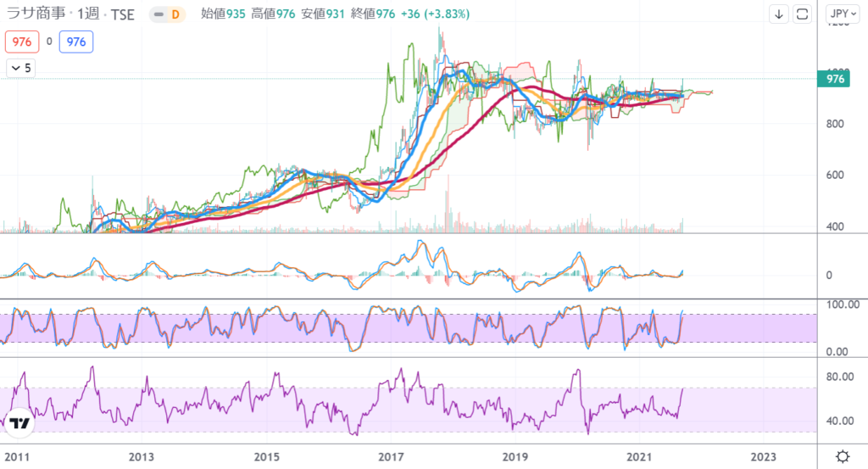Click the 安値931 low value
The width and height of the screenshot is (868, 469).
[323, 14]
